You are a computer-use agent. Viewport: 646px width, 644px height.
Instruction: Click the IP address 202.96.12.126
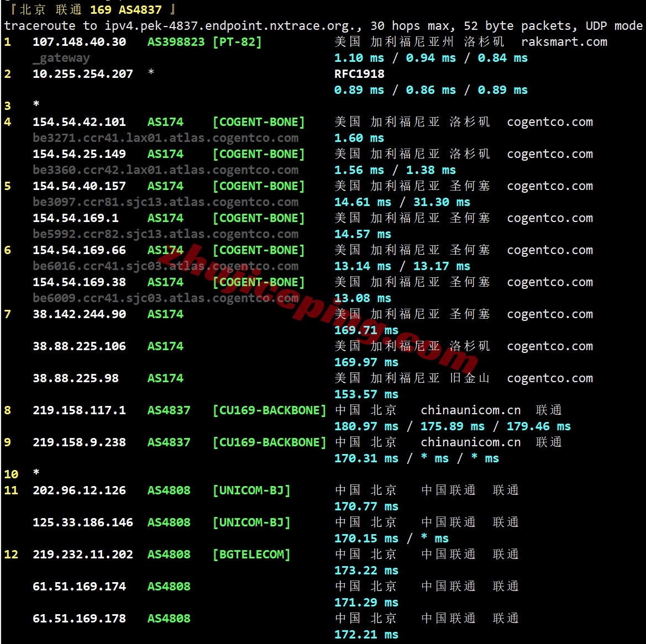79,490
